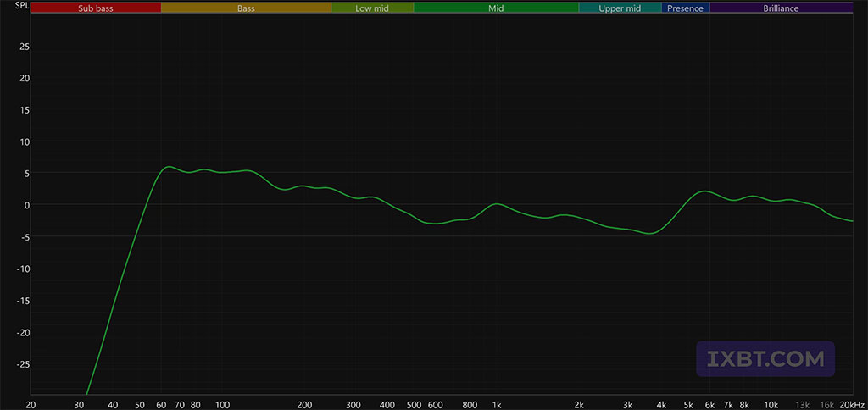Click the Presence band header
868x410 pixels.
(x=685, y=8)
